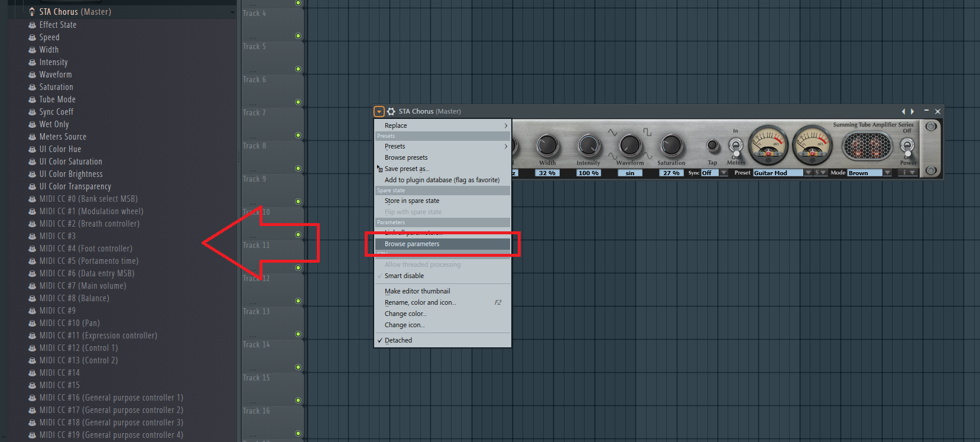Screen dimensions: 980x442
Task: Select Save preset as… in the menu
Action: (443, 169)
